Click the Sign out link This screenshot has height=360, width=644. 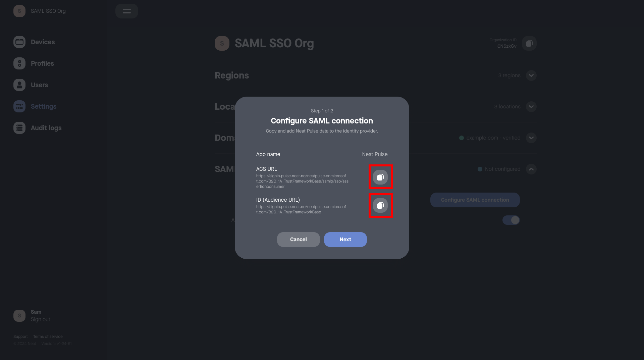pyautogui.click(x=40, y=319)
